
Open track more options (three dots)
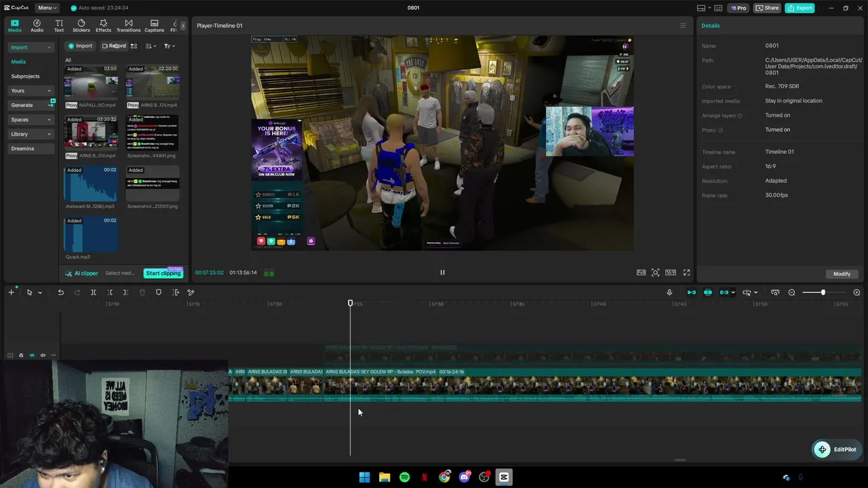click(x=53, y=355)
